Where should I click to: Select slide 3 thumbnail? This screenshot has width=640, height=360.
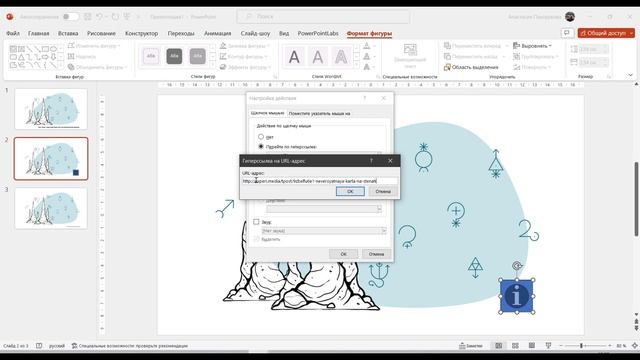point(51,208)
